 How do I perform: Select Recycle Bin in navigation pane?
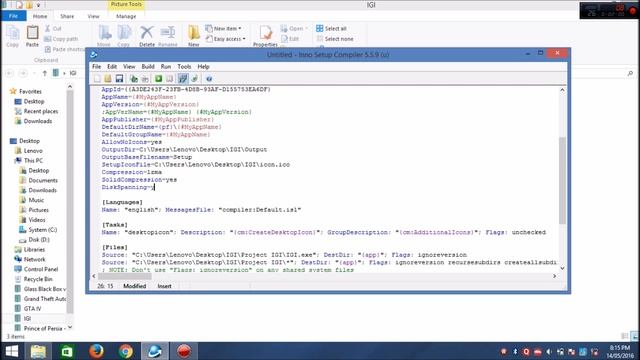coord(33,279)
